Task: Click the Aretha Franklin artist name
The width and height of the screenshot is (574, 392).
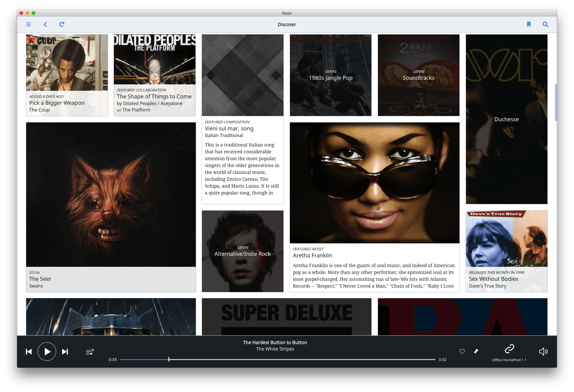Action: pyautogui.click(x=312, y=255)
